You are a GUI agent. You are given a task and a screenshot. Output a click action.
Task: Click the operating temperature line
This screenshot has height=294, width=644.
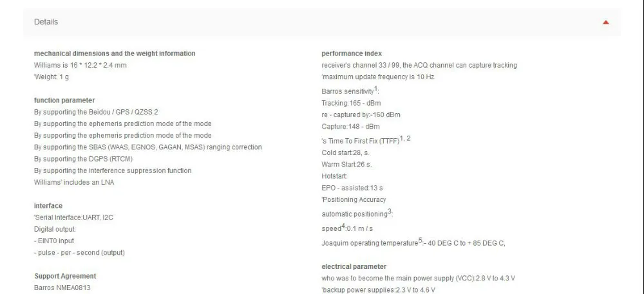pos(413,243)
